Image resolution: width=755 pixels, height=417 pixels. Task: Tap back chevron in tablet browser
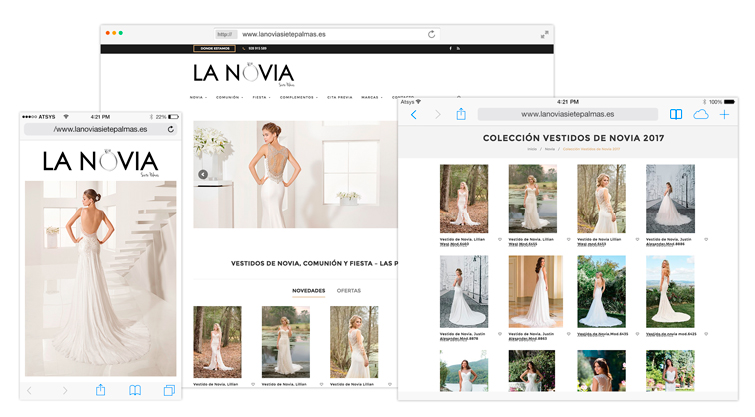point(414,114)
